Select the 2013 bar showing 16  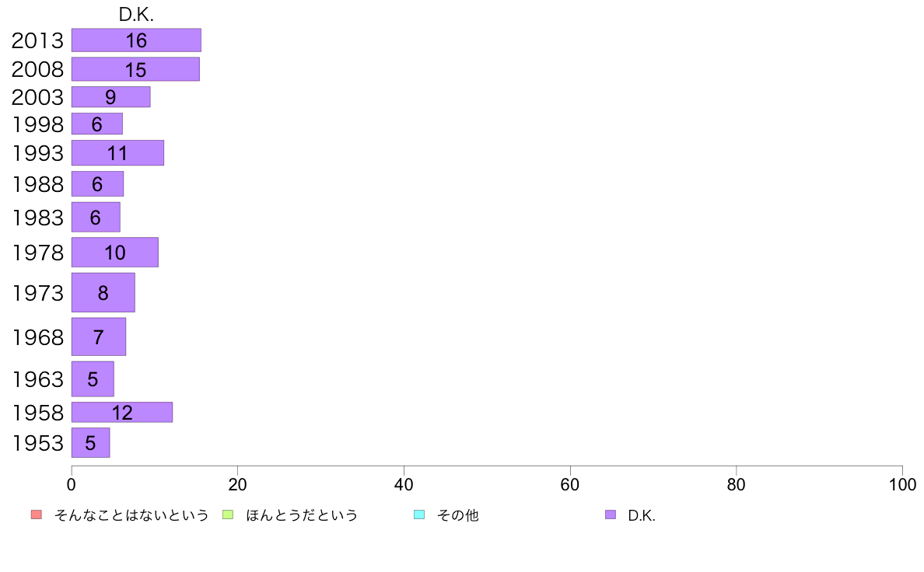coord(136,40)
